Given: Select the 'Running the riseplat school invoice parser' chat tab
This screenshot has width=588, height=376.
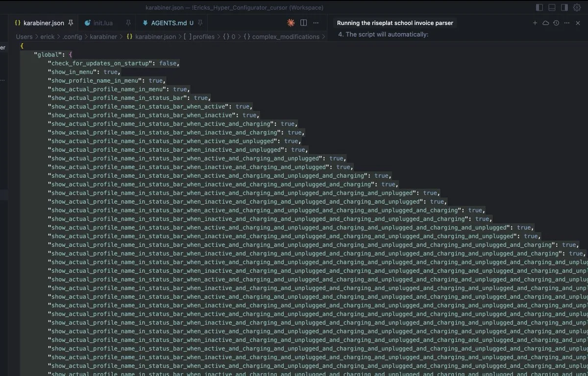Looking at the screenshot, I should pos(395,23).
